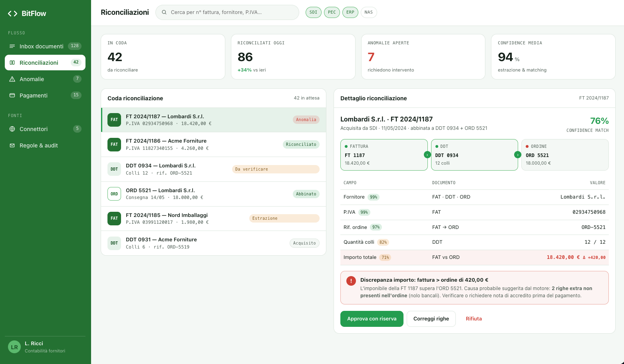Screen dimensions: 624x364
Task: Open the Inbox documenti sidebar item
Action: [x=45, y=46]
